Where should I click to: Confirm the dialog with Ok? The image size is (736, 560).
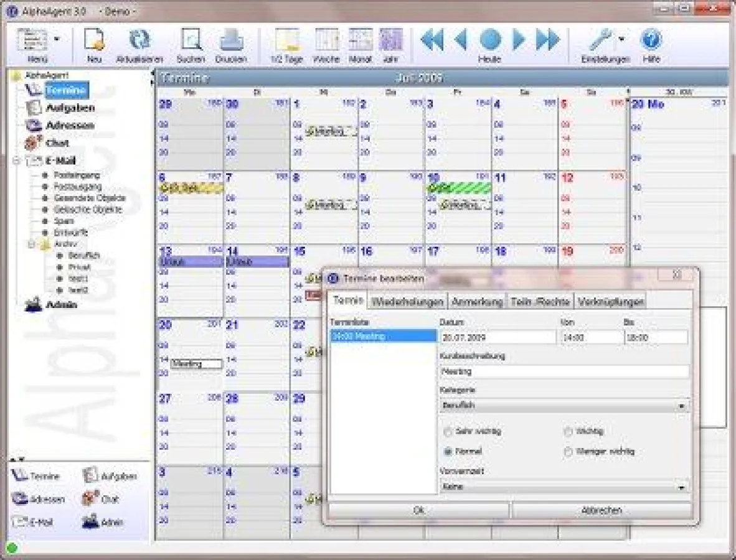click(418, 510)
